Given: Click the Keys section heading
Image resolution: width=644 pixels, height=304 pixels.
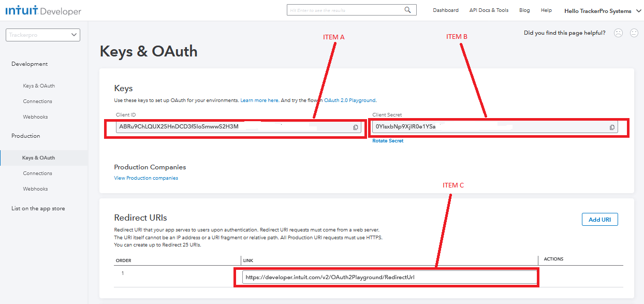Looking at the screenshot, I should click(x=124, y=89).
